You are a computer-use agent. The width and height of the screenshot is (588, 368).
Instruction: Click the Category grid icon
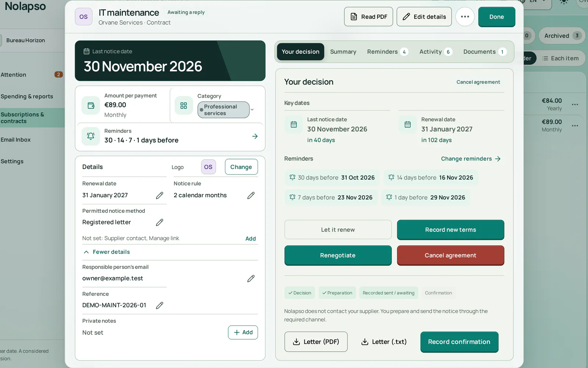click(184, 106)
